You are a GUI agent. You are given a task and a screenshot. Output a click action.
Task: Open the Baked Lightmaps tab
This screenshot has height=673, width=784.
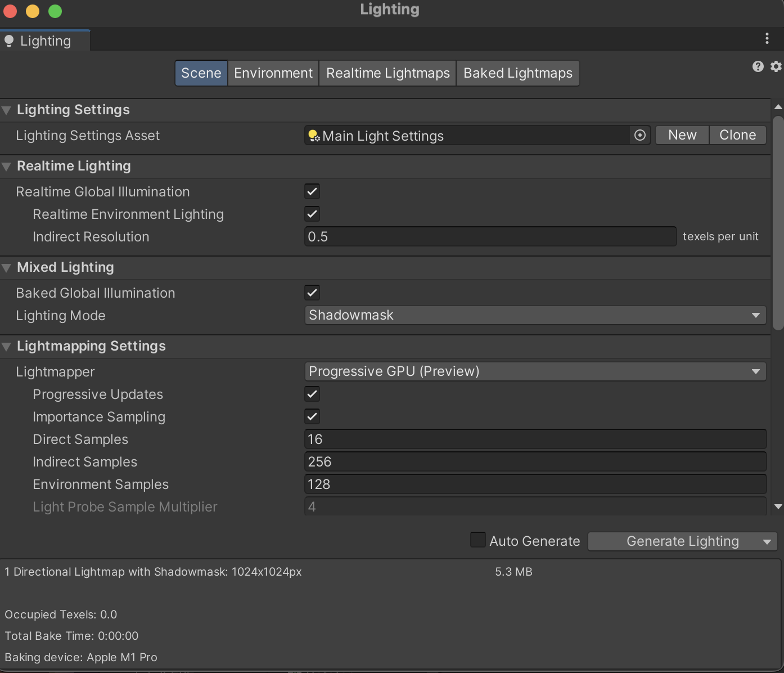click(x=518, y=73)
